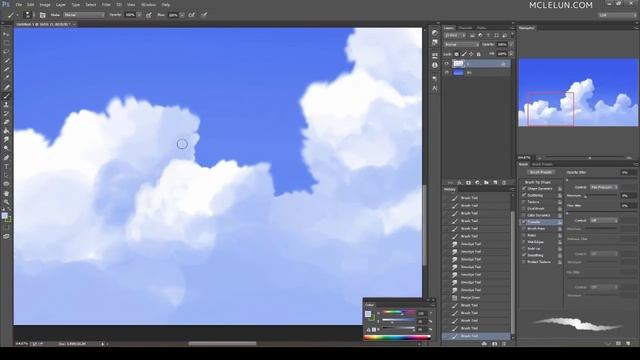Screen dimensions: 640x360
Task: Toggle Scattering checkbox in Brush panel
Action: (524, 196)
